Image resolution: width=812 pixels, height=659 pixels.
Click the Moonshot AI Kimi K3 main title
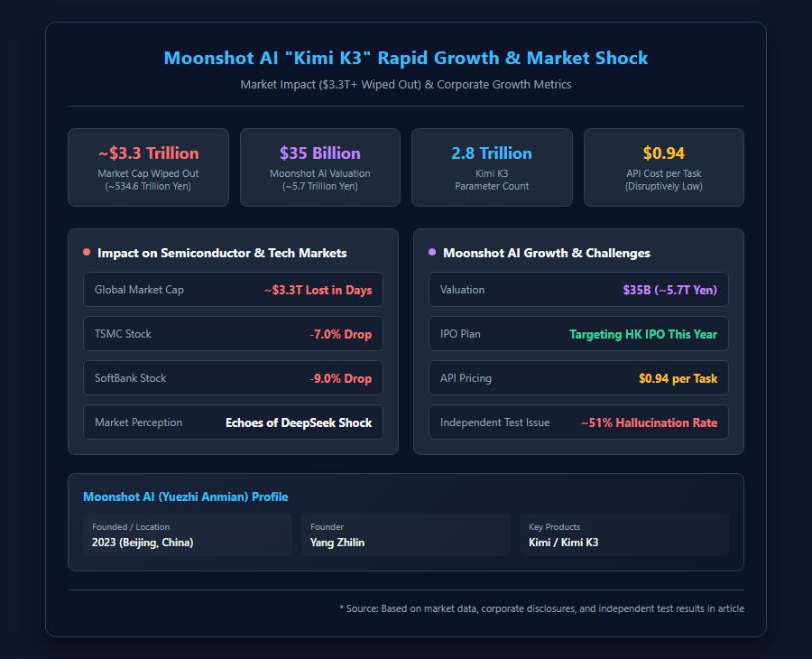click(406, 58)
